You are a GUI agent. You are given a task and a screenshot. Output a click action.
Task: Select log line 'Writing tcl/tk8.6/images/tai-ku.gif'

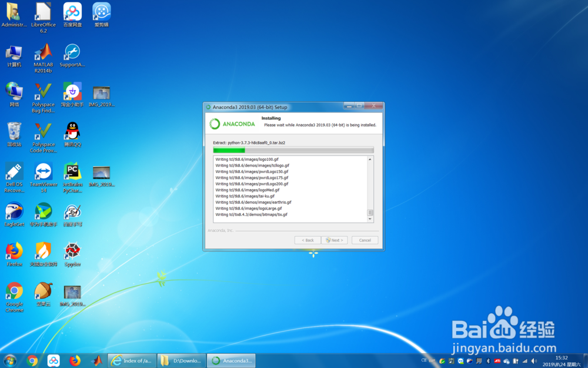[245, 196]
